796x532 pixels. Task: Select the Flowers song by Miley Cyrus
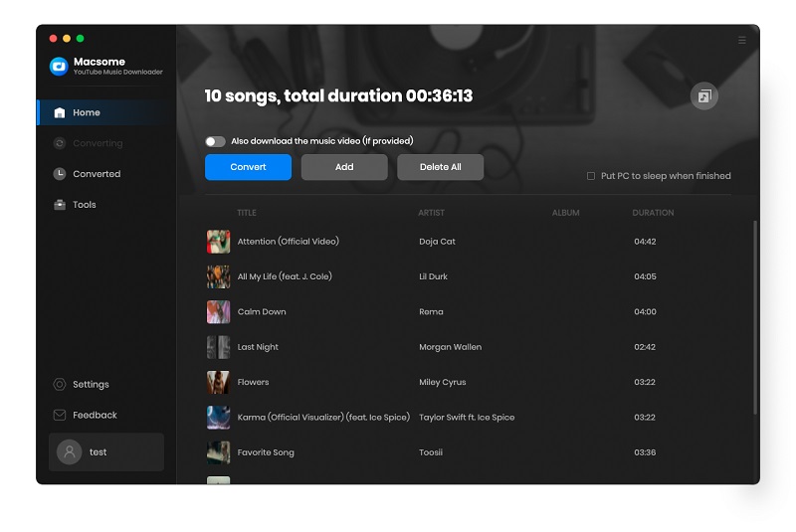253,382
